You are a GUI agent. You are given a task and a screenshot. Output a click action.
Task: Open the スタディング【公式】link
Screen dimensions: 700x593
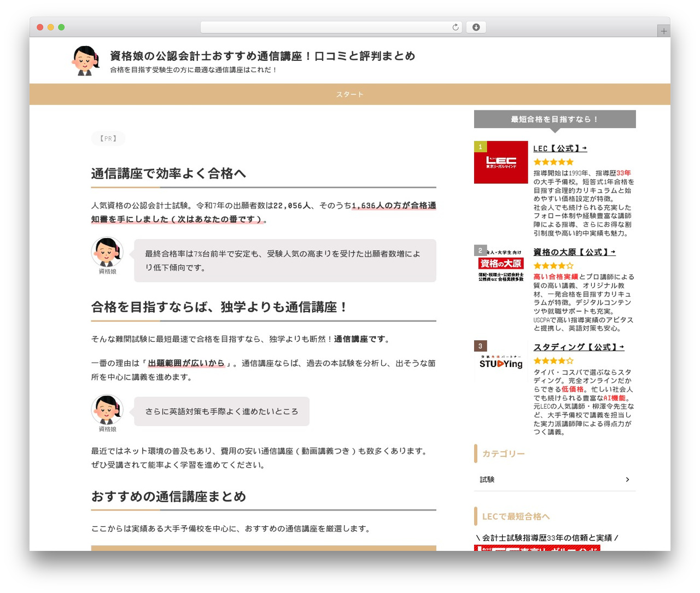coord(579,347)
